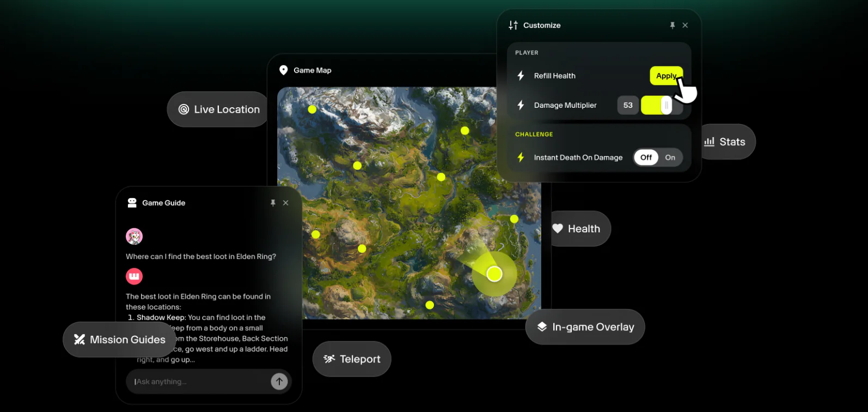Click the Customize sliders icon
868x412 pixels.
click(513, 26)
